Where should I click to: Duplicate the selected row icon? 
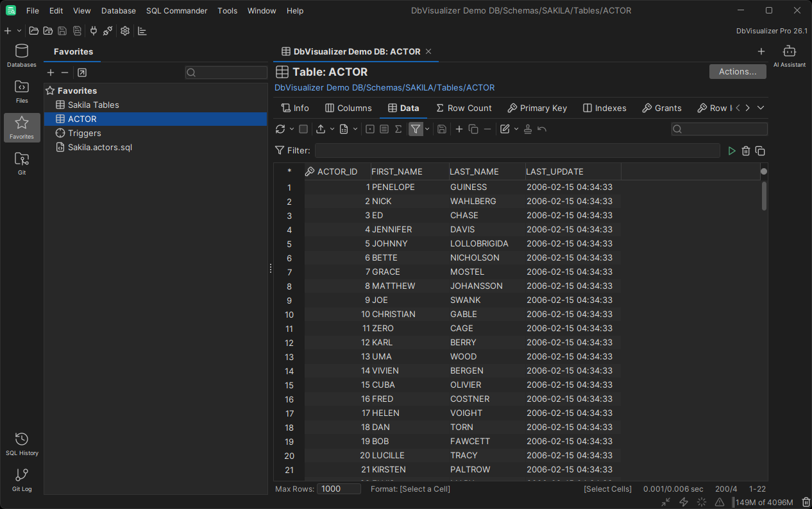coord(473,129)
